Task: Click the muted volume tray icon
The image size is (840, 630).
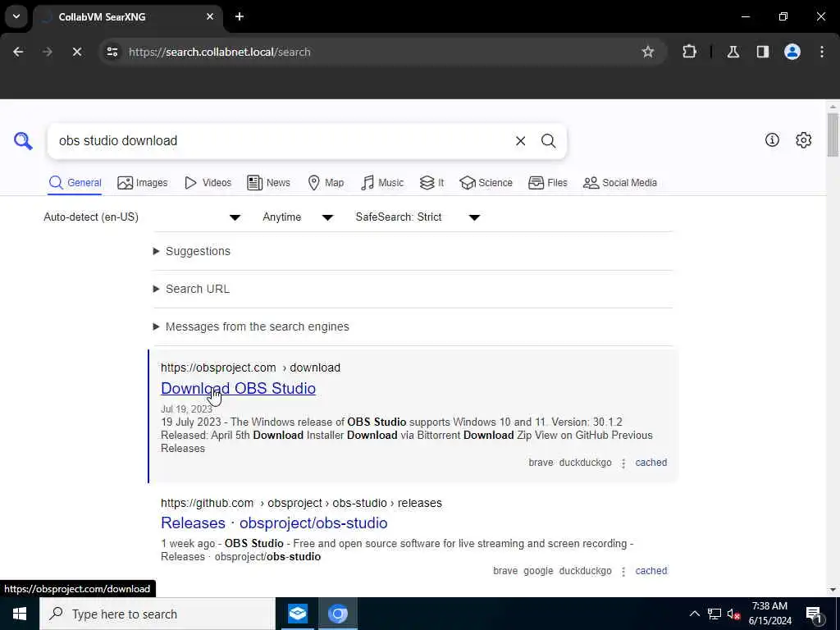Action: point(733,614)
